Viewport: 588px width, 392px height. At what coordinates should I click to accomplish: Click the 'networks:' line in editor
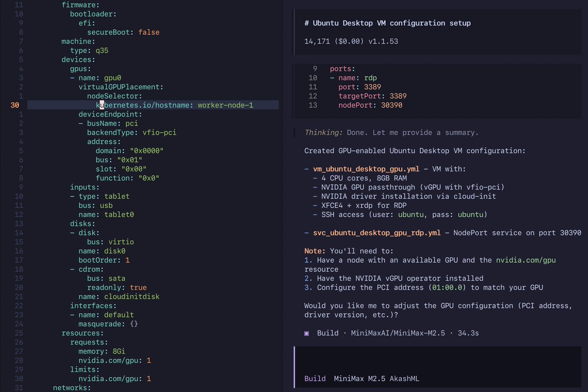pos(72,388)
